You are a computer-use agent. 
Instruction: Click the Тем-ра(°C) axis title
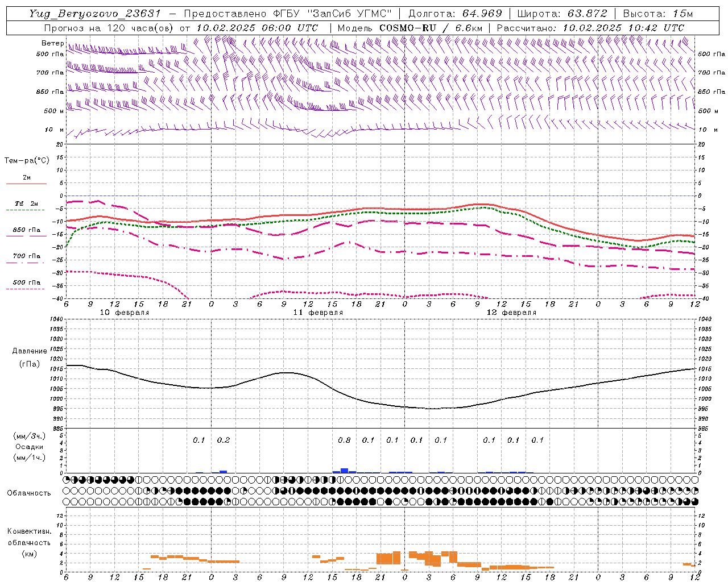tap(27, 161)
